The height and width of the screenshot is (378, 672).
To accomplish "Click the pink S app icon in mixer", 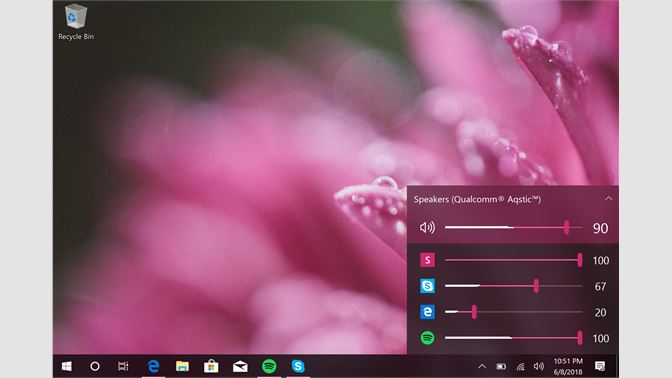I will (x=427, y=260).
